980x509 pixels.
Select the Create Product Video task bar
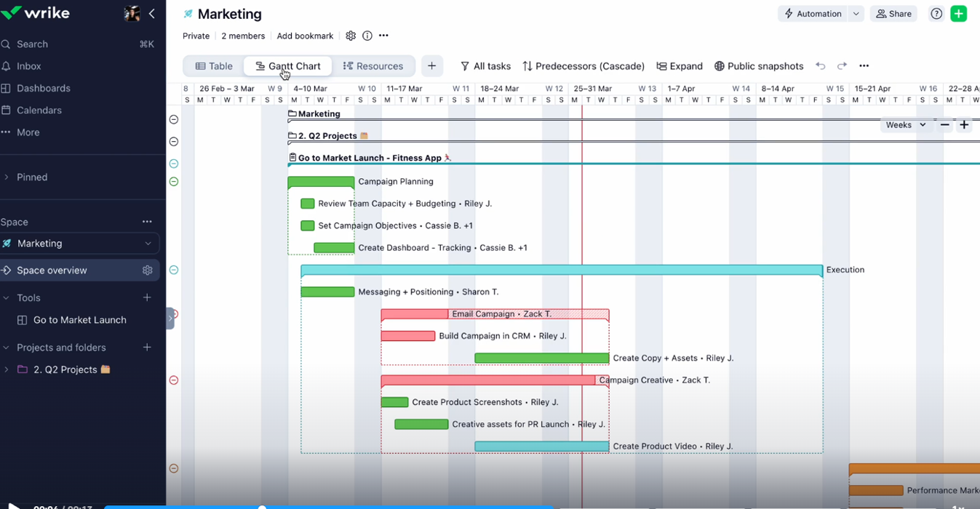(x=541, y=446)
